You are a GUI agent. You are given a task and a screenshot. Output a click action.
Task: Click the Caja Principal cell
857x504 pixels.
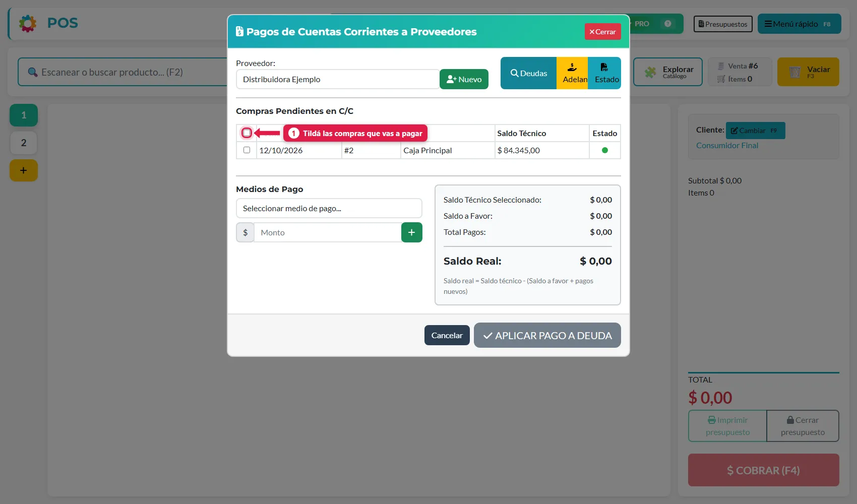[x=448, y=150]
